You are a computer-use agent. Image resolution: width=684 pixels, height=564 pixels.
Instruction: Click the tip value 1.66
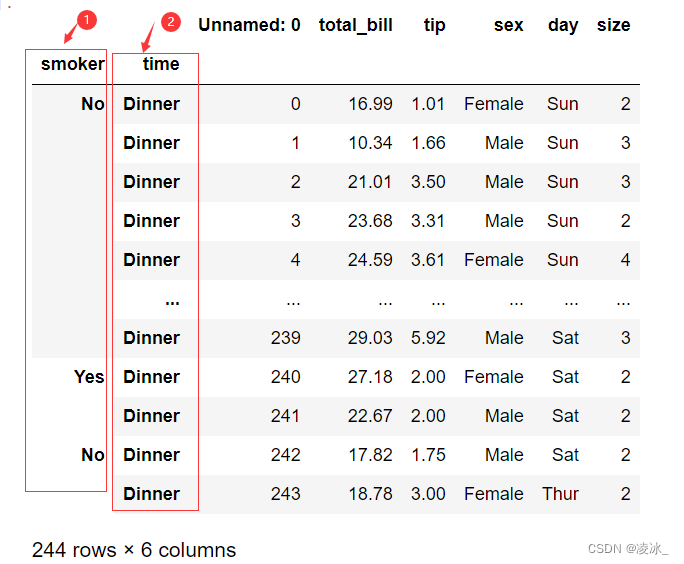coord(428,143)
